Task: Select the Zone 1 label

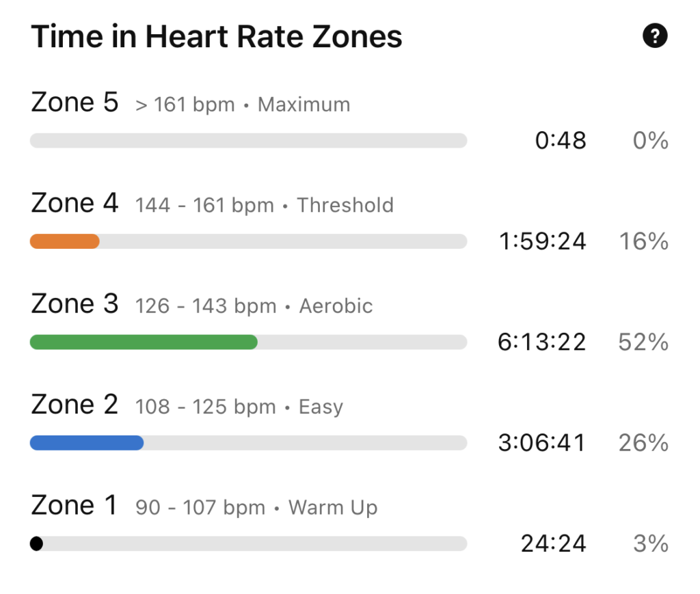Action: coord(74,506)
